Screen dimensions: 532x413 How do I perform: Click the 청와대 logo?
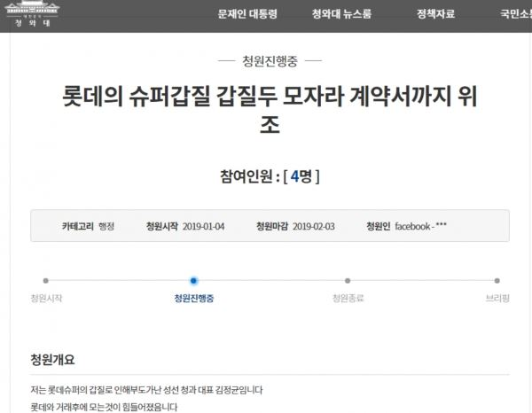pyautogui.click(x=32, y=13)
